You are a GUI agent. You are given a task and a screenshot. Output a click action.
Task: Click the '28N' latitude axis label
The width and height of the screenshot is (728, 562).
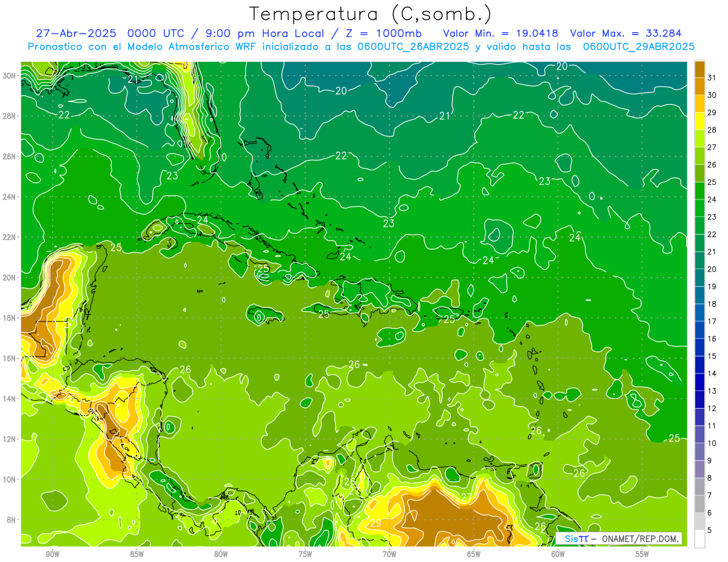point(10,116)
